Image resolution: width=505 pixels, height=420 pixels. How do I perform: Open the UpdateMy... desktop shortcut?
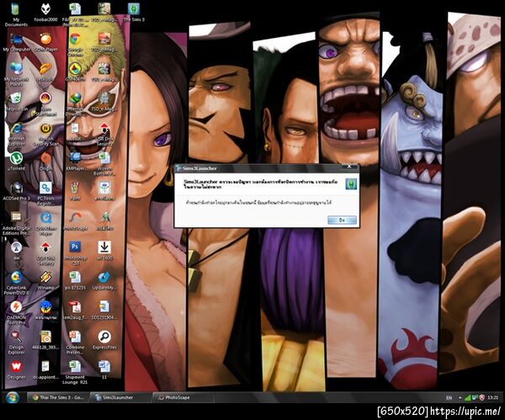(x=104, y=280)
